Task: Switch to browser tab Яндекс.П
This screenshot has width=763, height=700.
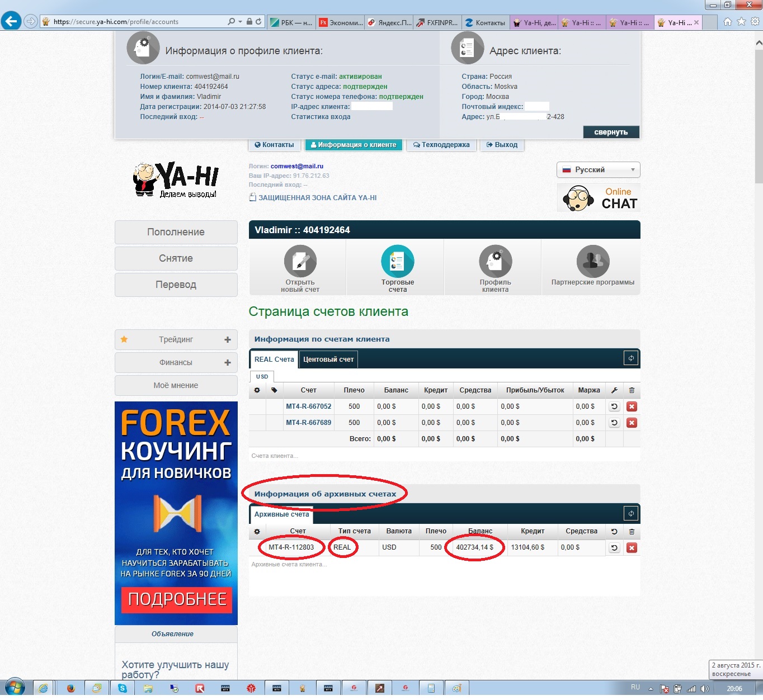Action: pyautogui.click(x=389, y=22)
